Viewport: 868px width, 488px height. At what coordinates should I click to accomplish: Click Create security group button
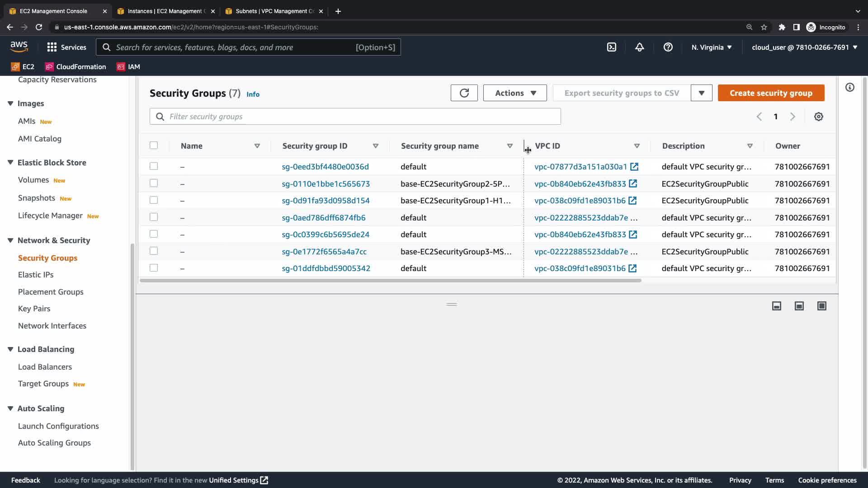771,93
